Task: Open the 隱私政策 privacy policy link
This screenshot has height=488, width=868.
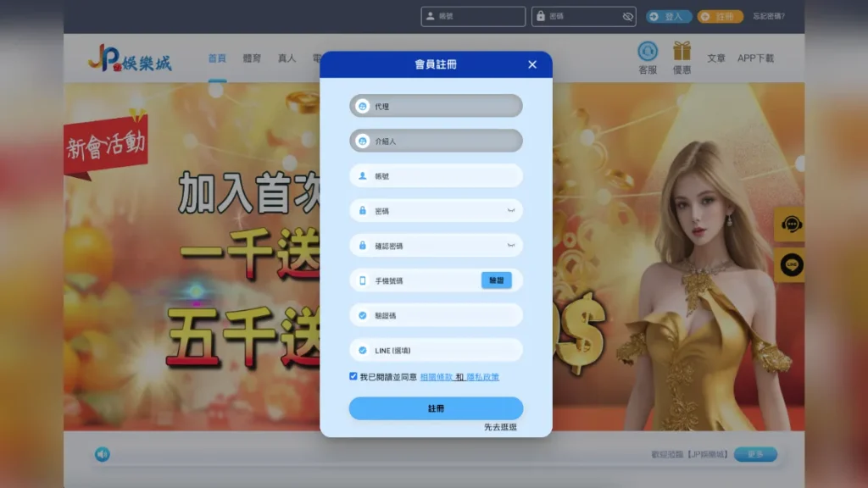Action: pos(481,376)
